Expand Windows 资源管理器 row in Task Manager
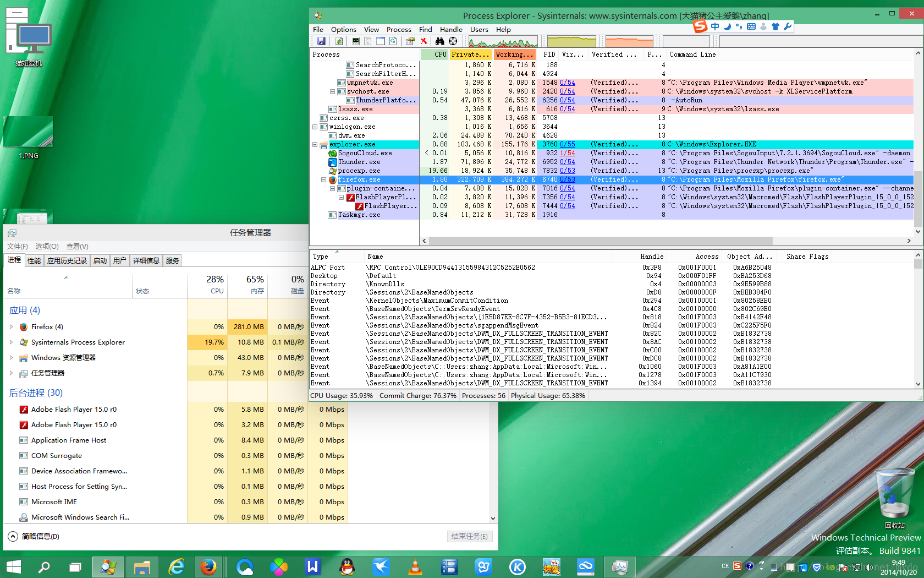The height and width of the screenshot is (578, 924). pyautogui.click(x=11, y=358)
